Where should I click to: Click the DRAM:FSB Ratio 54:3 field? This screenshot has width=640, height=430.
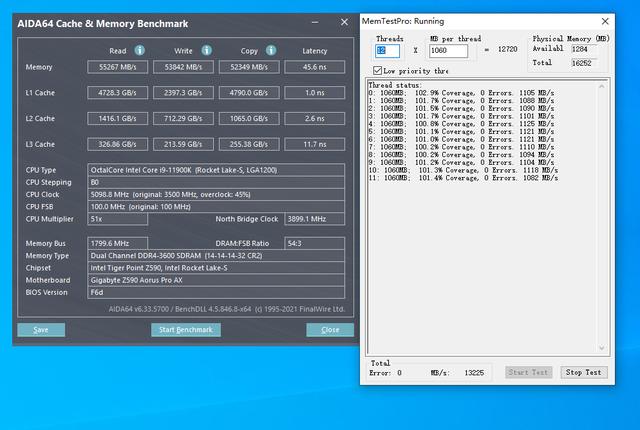tap(315, 243)
